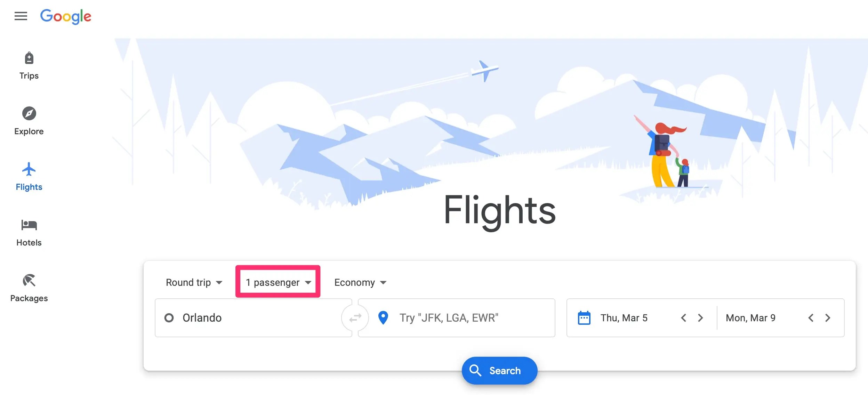This screenshot has width=868, height=395.
Task: Click the destination map pin icon
Action: point(383,318)
